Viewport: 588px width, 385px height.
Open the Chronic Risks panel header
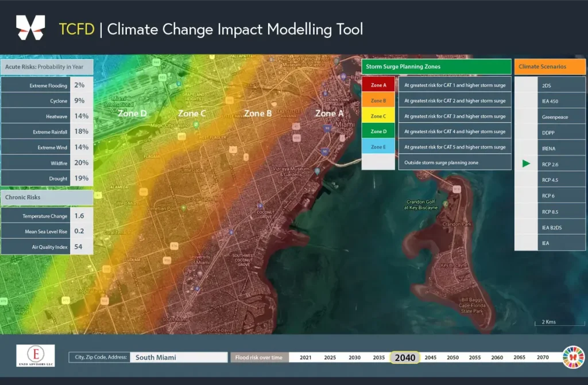pyautogui.click(x=47, y=197)
